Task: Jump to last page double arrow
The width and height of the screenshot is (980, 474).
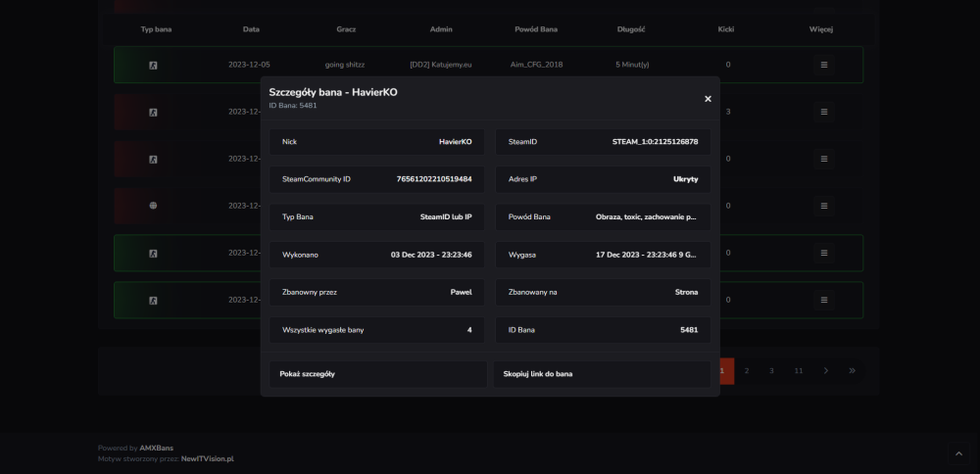Action: [x=852, y=371]
